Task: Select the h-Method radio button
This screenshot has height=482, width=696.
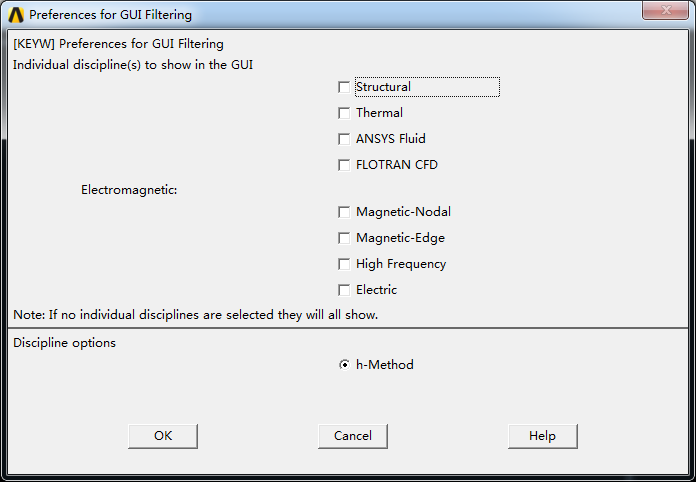Action: [x=345, y=365]
